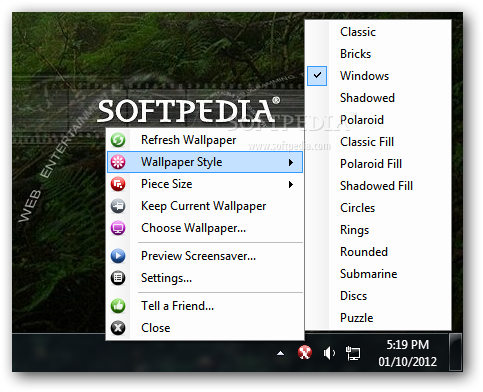Click the green thumbs-up Tell a Friend icon
The image size is (483, 392).
coord(118,306)
